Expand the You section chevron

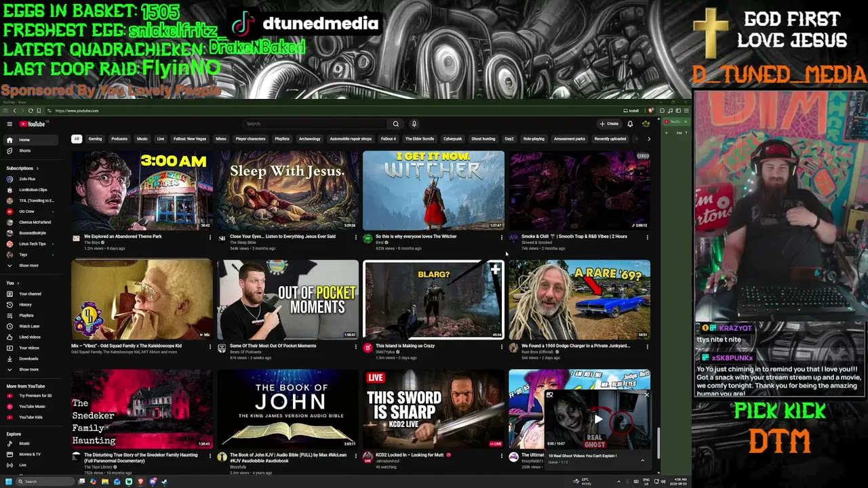click(18, 283)
